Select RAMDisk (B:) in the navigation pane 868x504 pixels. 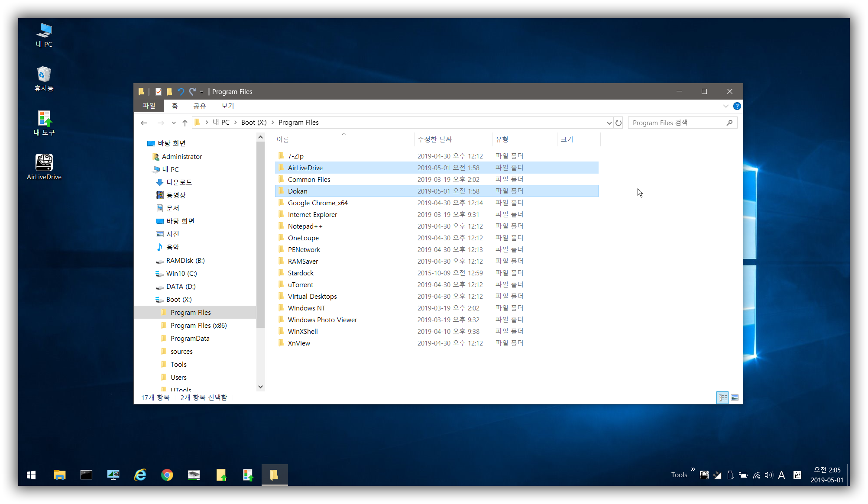185,261
